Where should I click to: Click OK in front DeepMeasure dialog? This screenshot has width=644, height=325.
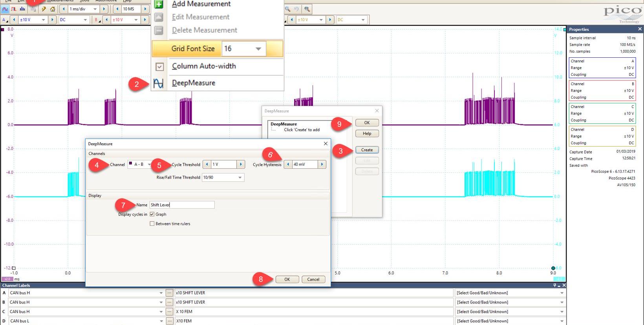(x=287, y=279)
